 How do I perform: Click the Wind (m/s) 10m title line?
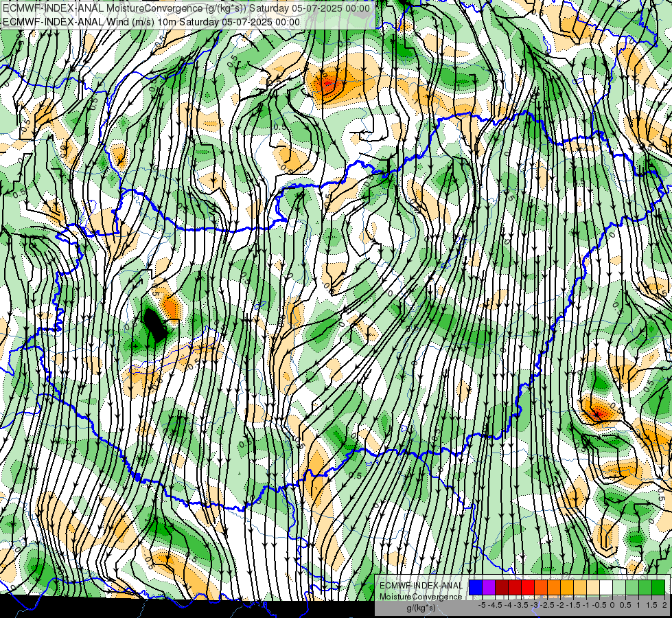151,21
